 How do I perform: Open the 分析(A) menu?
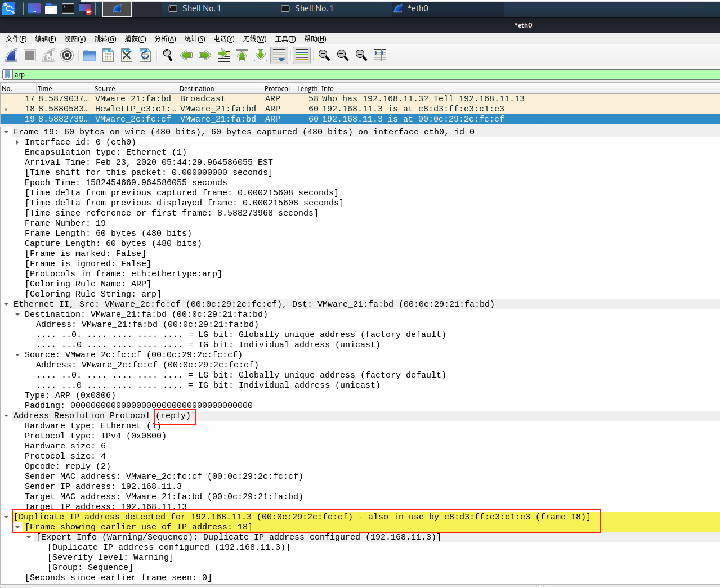point(164,39)
